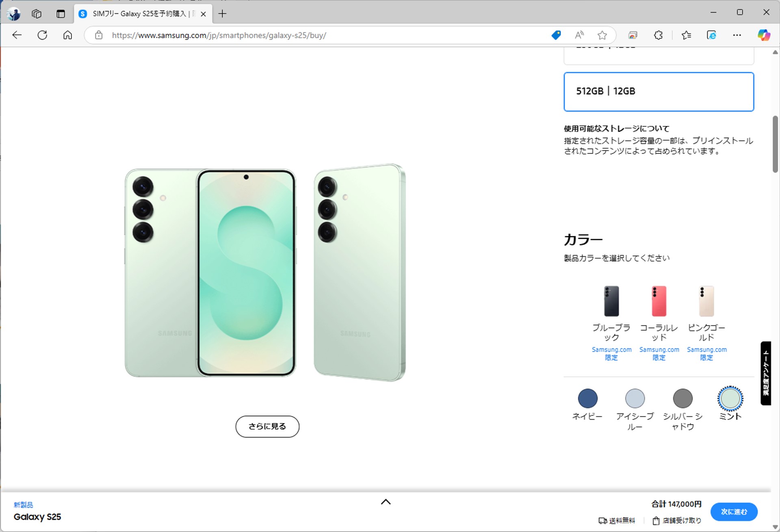Expand the bottom summary bar chevron

(386, 502)
